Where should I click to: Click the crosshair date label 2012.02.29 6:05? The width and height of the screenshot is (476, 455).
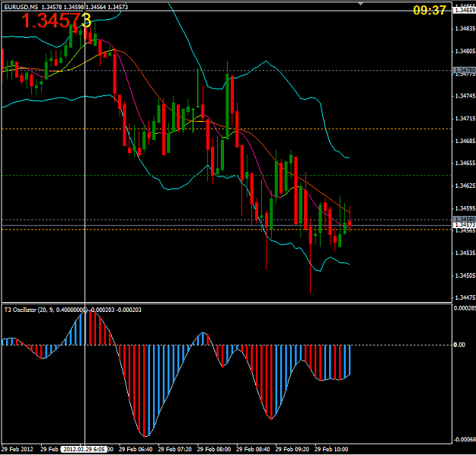[x=84, y=449]
